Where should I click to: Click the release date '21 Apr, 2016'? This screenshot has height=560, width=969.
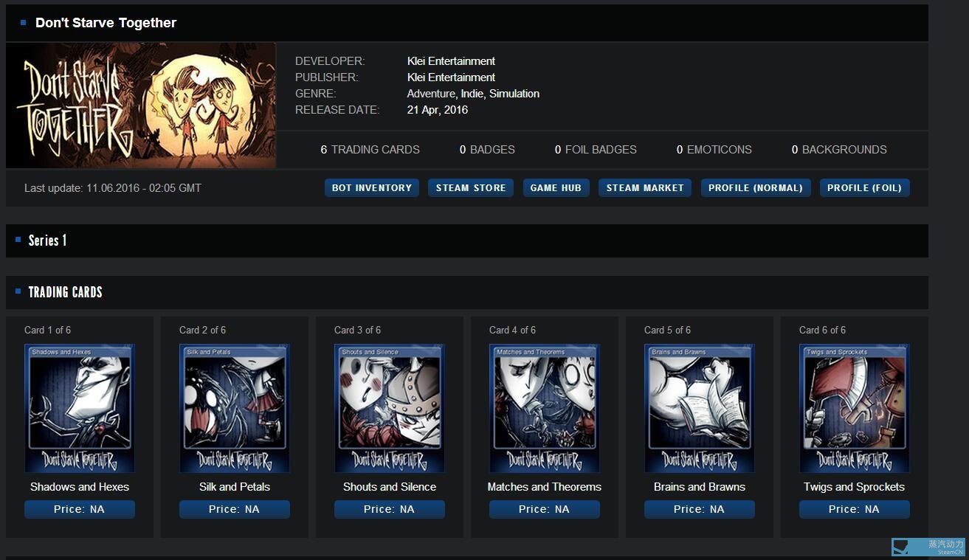click(438, 110)
